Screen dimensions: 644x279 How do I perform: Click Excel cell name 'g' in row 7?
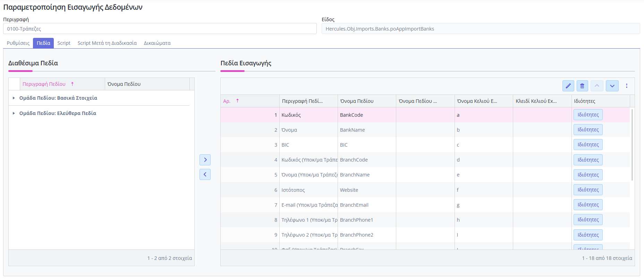coord(484,205)
